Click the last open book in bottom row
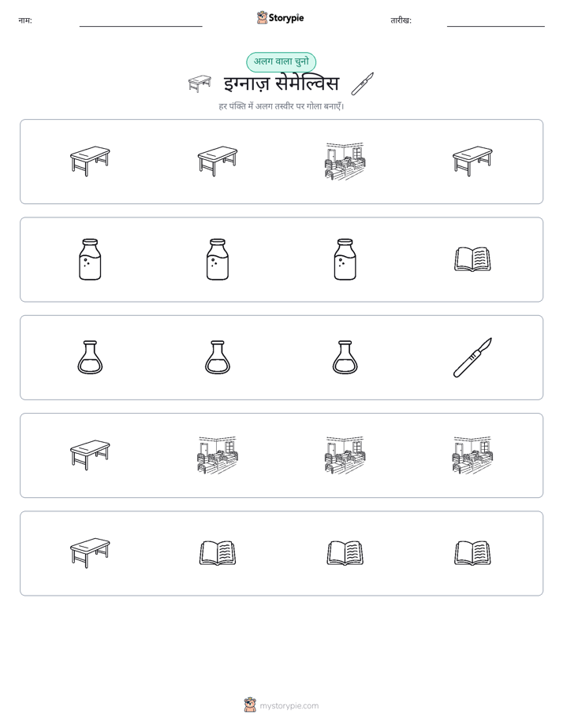 472,553
